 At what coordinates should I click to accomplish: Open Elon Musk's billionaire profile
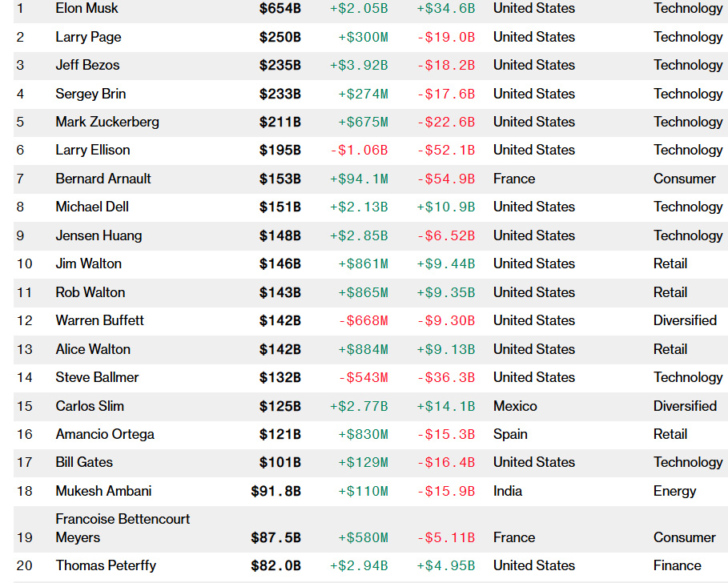click(86, 9)
